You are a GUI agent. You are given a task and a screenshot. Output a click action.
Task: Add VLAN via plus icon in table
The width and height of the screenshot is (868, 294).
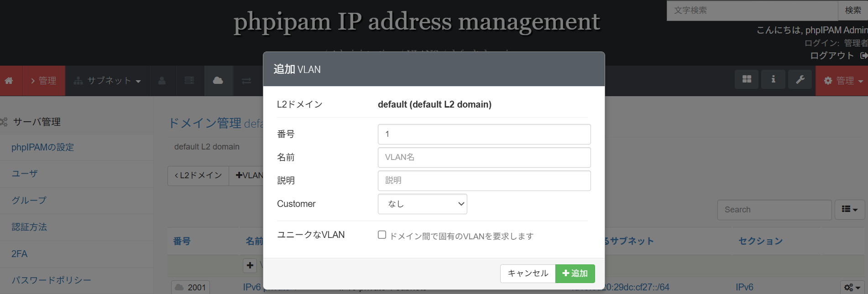(250, 265)
